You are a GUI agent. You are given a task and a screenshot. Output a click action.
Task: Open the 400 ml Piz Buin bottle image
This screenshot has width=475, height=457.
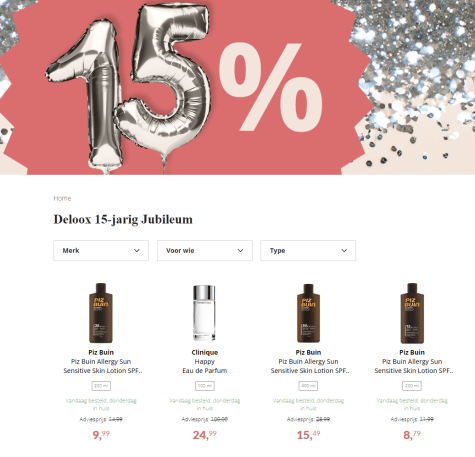[308, 313]
